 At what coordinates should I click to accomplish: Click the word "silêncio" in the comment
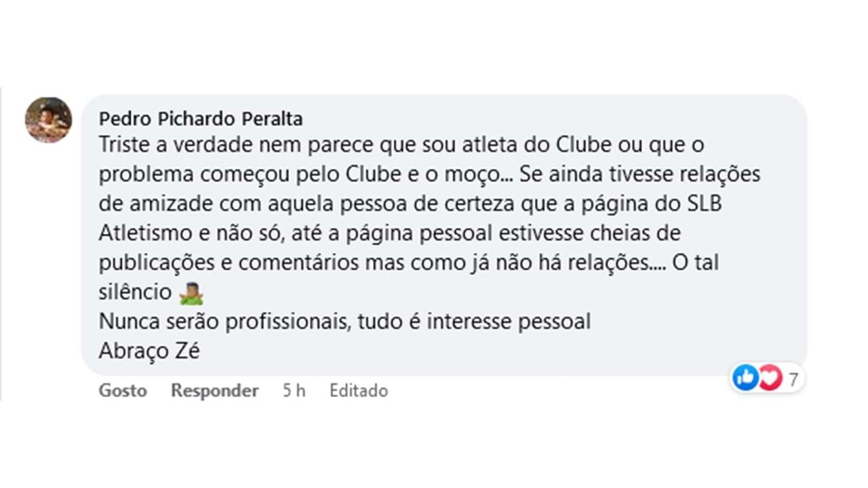(x=135, y=292)
